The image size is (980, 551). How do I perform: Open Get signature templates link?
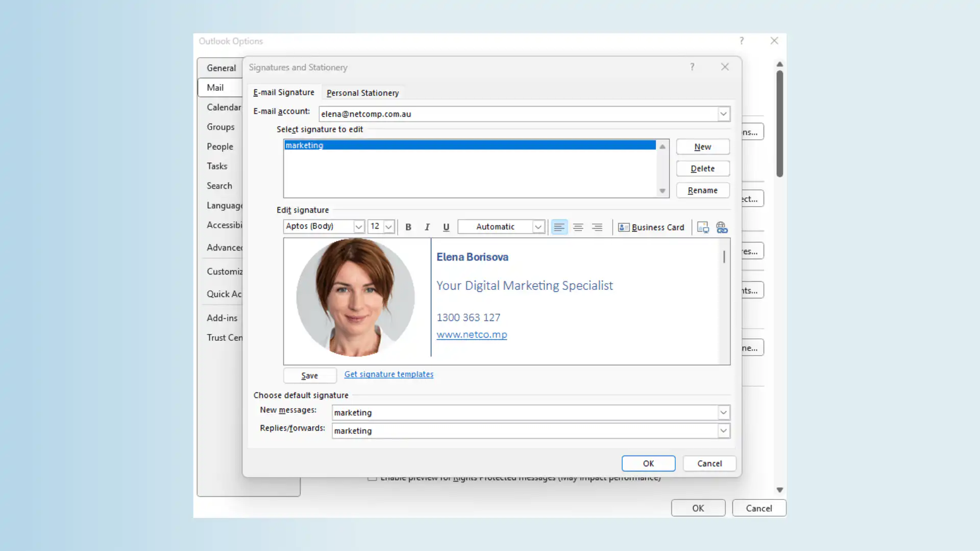point(388,374)
